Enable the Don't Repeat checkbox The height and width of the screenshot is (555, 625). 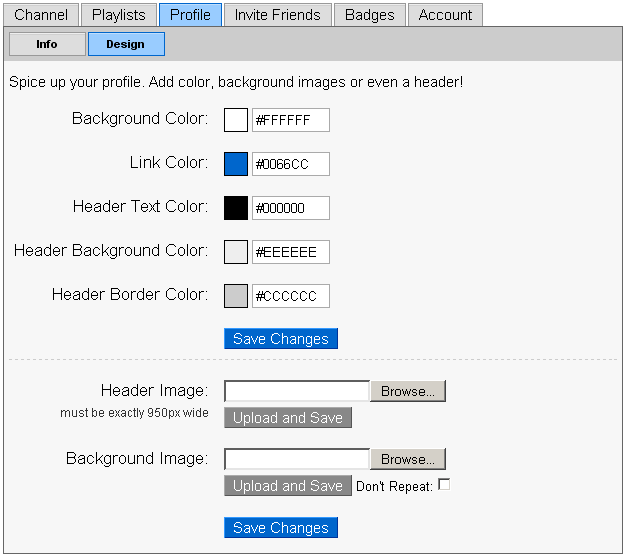(x=444, y=484)
